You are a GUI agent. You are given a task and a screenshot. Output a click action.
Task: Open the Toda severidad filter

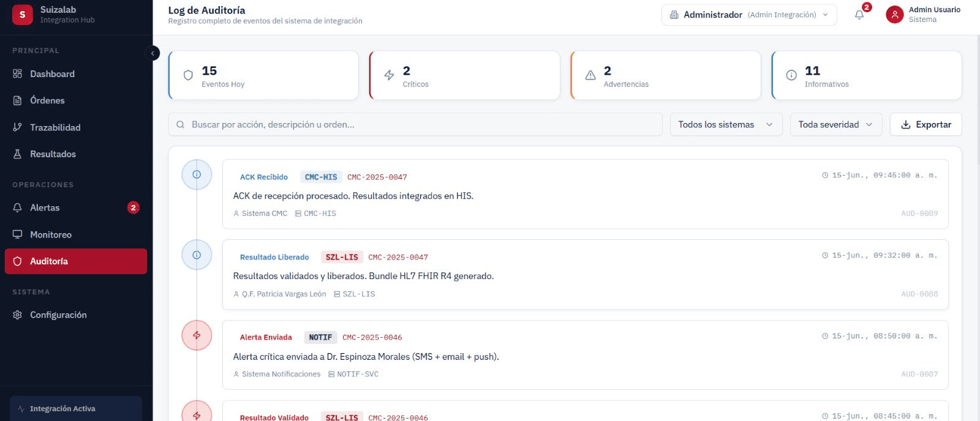(x=836, y=124)
